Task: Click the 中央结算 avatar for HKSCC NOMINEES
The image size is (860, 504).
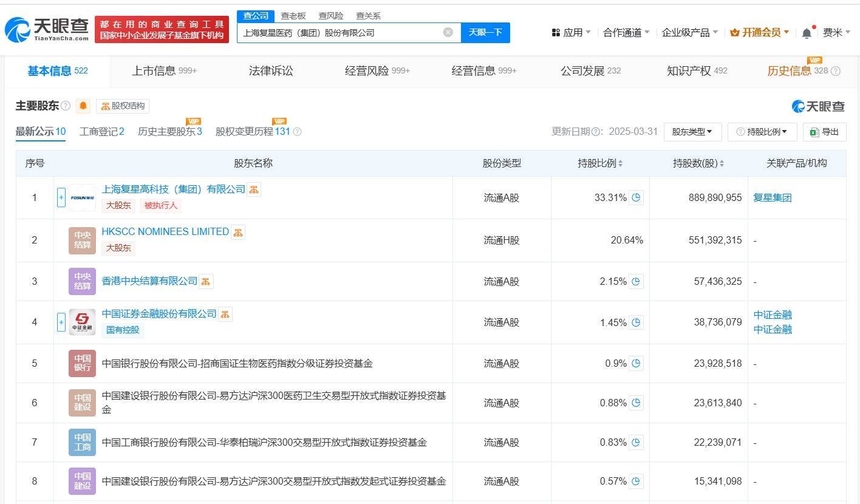Action: point(82,240)
